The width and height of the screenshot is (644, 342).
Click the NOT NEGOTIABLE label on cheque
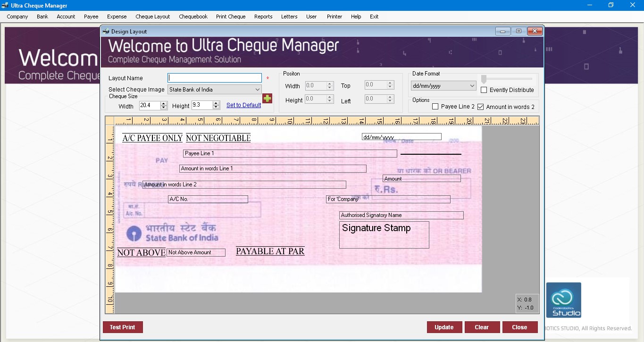pyautogui.click(x=218, y=138)
